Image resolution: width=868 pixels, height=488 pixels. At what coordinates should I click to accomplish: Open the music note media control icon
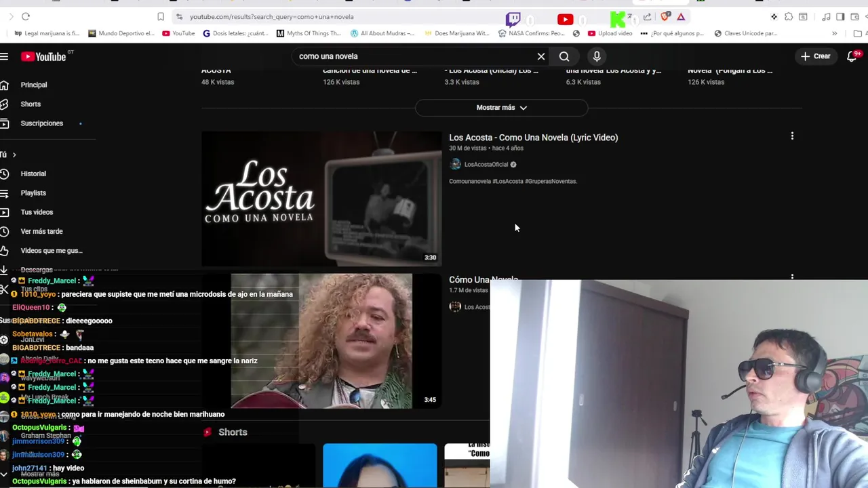click(826, 16)
